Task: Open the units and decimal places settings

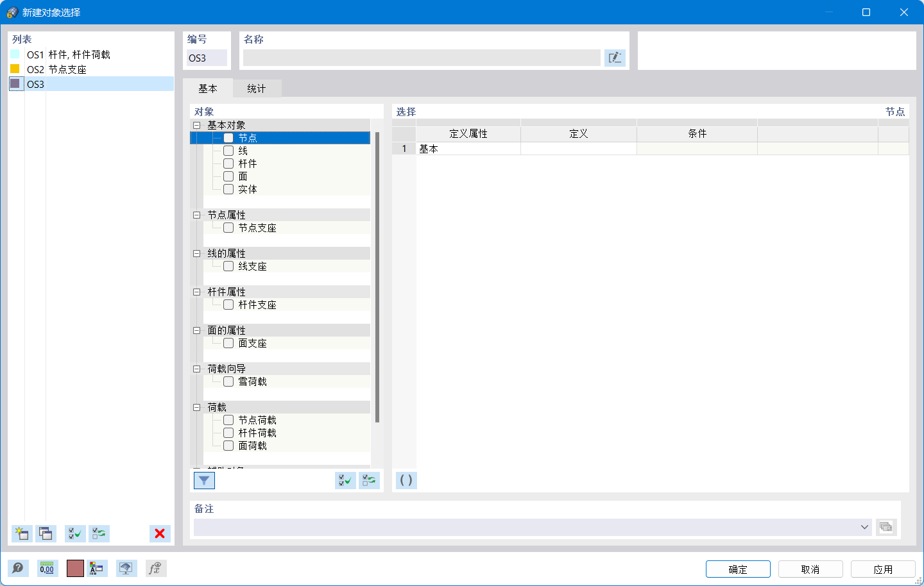Action: (47, 568)
